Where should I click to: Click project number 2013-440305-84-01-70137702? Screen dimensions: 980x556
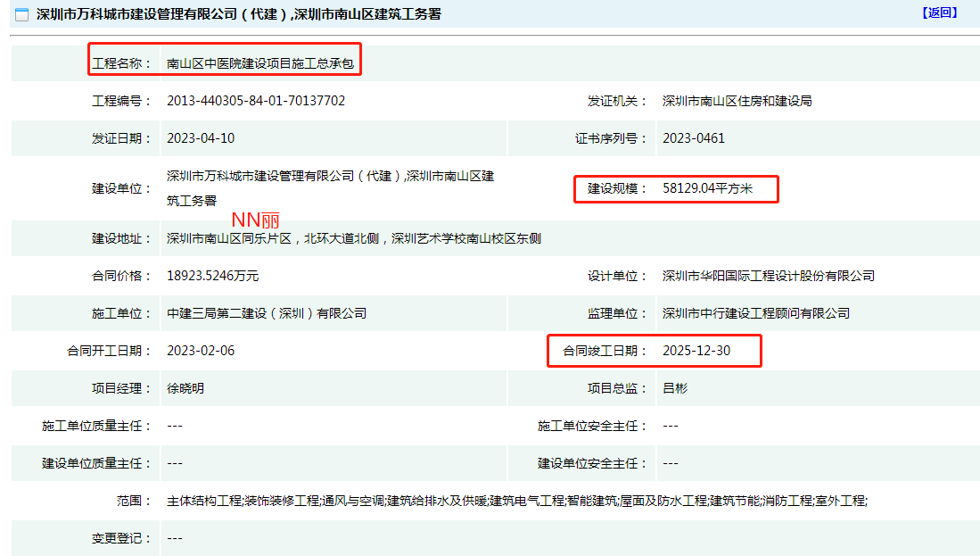click(x=256, y=101)
